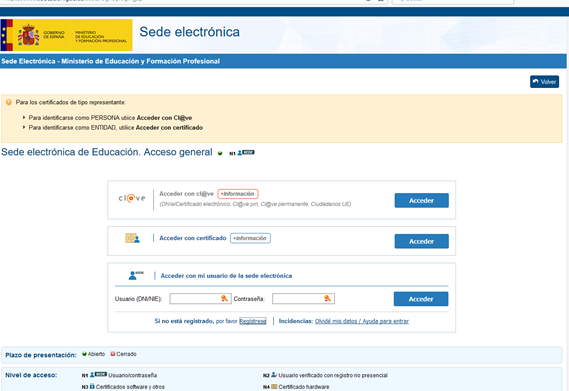Click the Volver button
Viewport: 569px width, 391px height.
[x=544, y=82]
